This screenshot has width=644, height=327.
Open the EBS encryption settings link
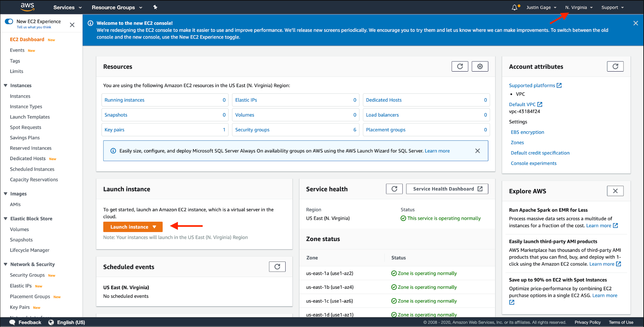tap(527, 132)
